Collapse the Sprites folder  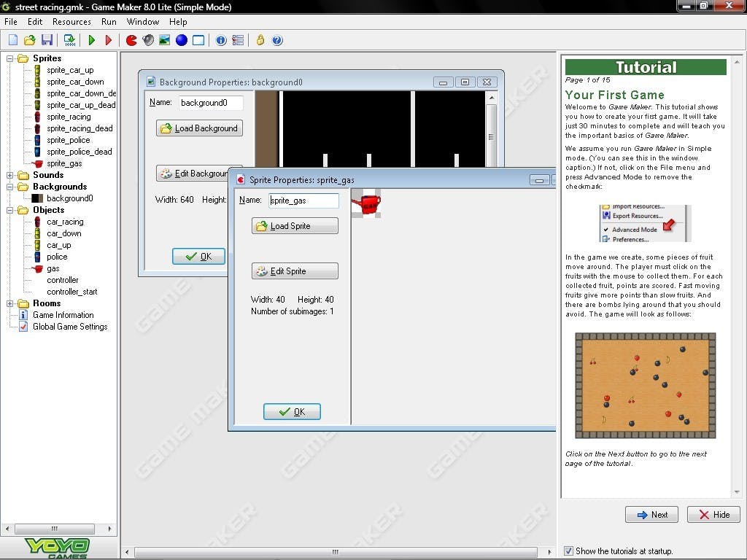pos(9,58)
